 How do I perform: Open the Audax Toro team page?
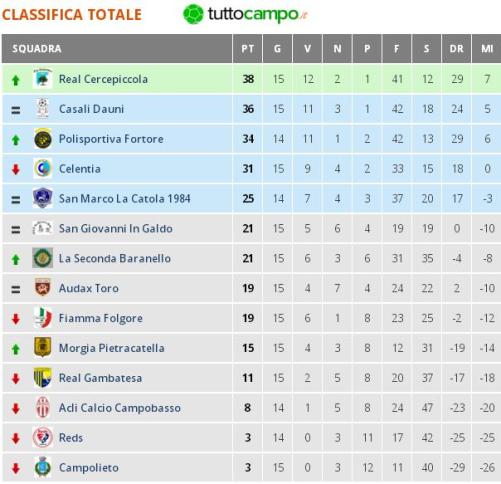[x=89, y=288]
